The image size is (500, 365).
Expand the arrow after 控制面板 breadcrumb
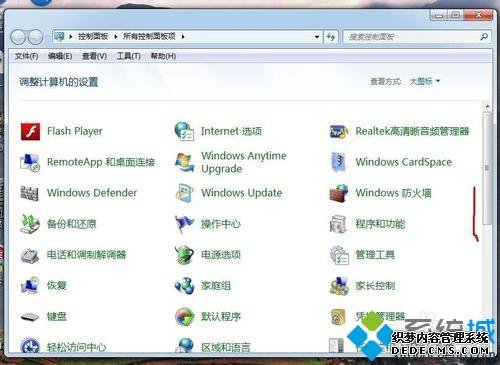point(116,37)
